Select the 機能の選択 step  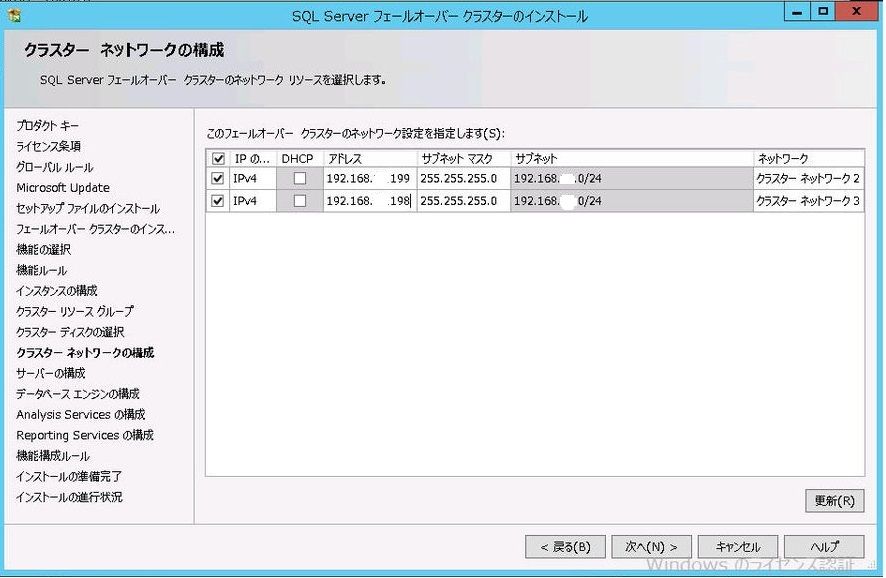pos(44,250)
